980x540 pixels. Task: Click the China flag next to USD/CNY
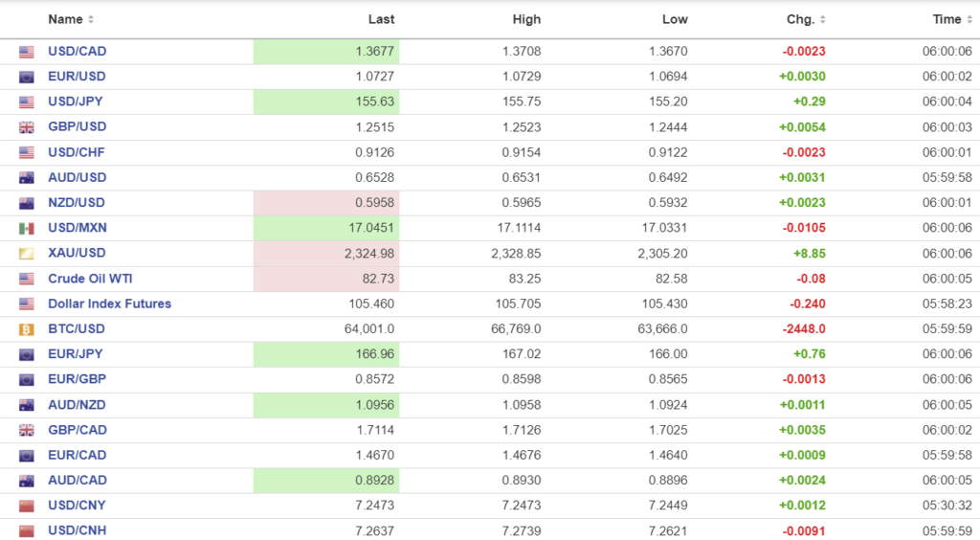point(27,506)
